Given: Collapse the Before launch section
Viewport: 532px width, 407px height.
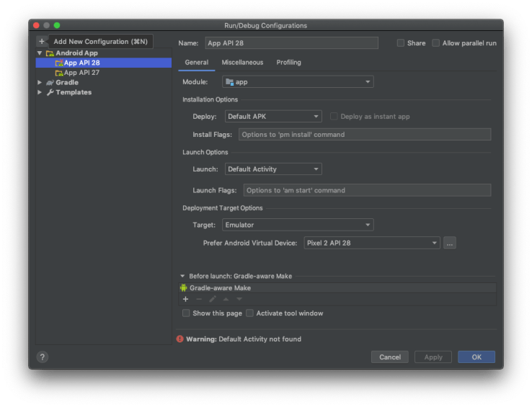Looking at the screenshot, I should pyautogui.click(x=182, y=276).
